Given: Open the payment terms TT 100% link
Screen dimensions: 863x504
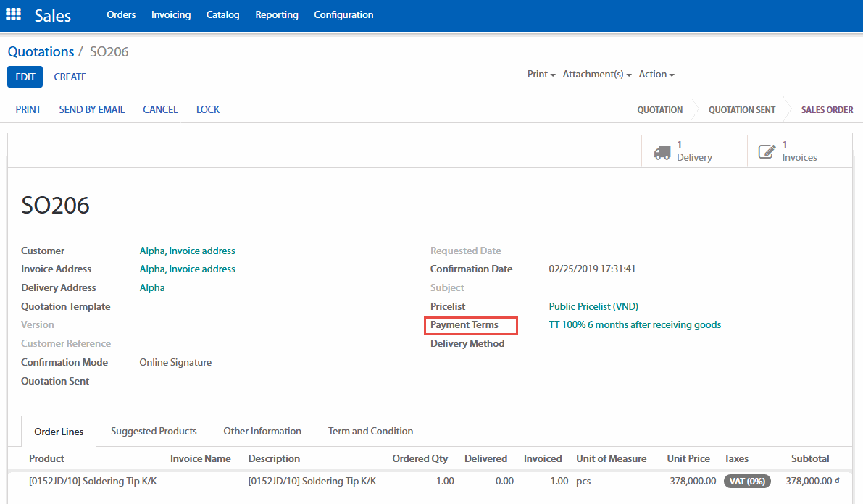Looking at the screenshot, I should (x=635, y=325).
